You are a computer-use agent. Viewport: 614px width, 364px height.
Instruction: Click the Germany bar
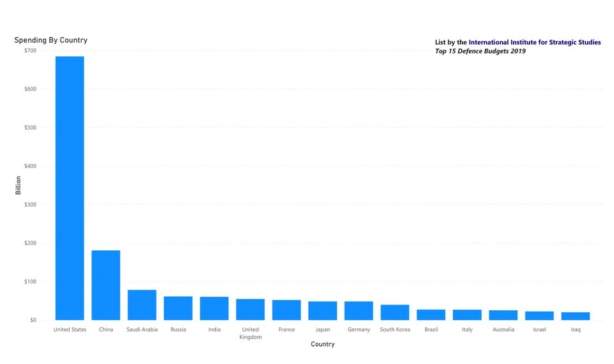(x=359, y=311)
